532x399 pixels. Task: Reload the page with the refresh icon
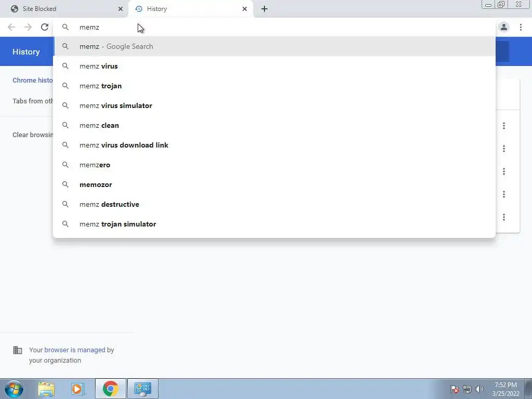click(x=45, y=27)
